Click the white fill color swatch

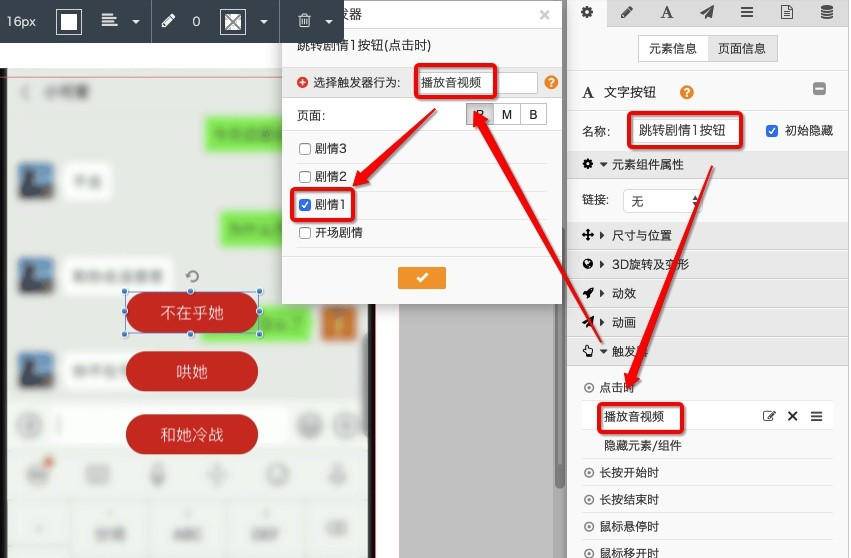coord(69,22)
